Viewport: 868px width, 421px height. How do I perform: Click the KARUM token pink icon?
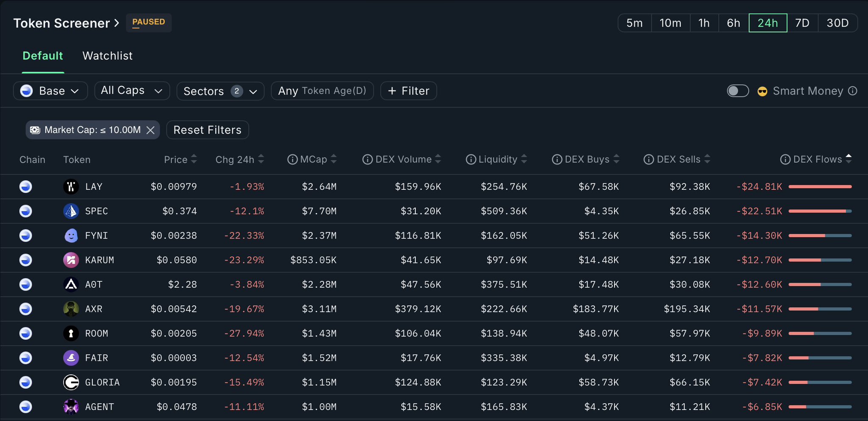71,260
